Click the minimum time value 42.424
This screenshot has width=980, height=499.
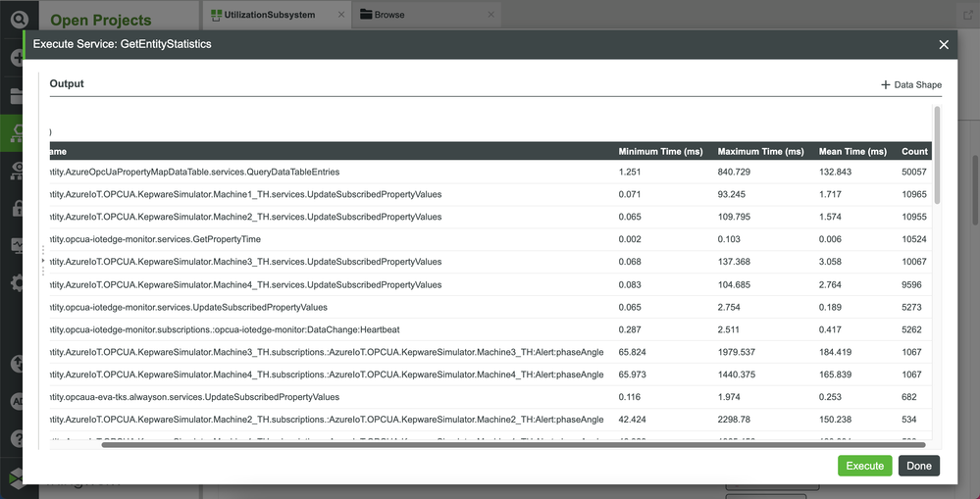point(632,420)
